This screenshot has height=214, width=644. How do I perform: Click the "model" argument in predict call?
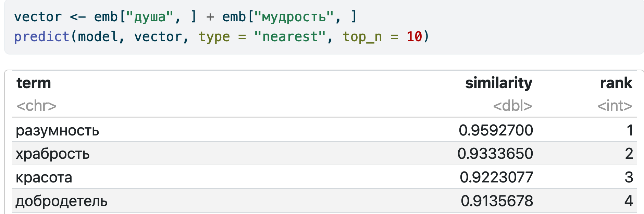(98, 37)
